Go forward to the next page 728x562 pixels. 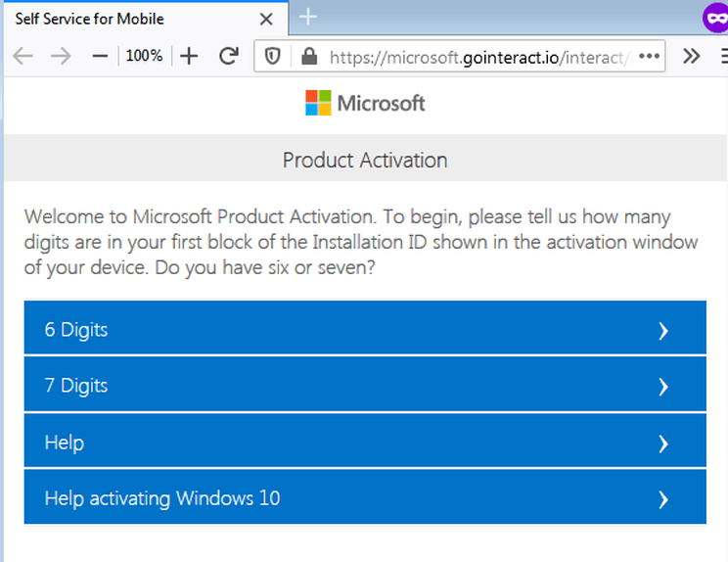point(61,57)
